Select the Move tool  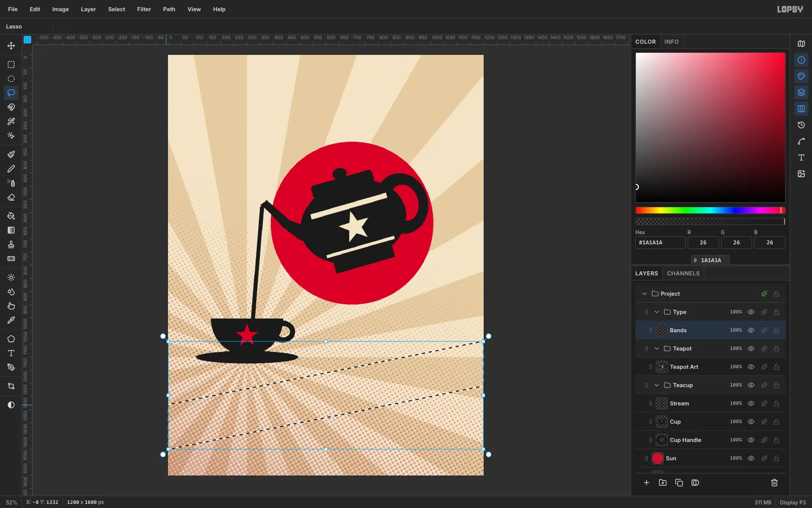click(x=11, y=46)
